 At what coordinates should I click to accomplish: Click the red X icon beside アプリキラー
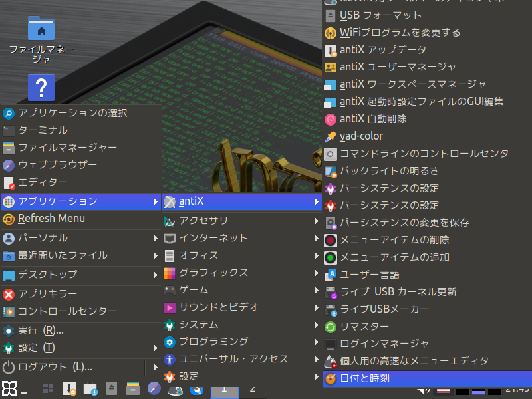9,294
